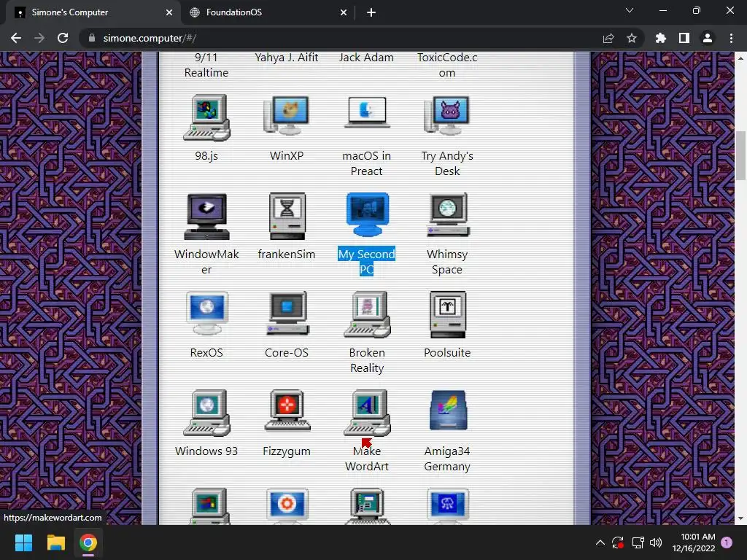
Task: Show hidden system tray icons
Action: pyautogui.click(x=600, y=542)
